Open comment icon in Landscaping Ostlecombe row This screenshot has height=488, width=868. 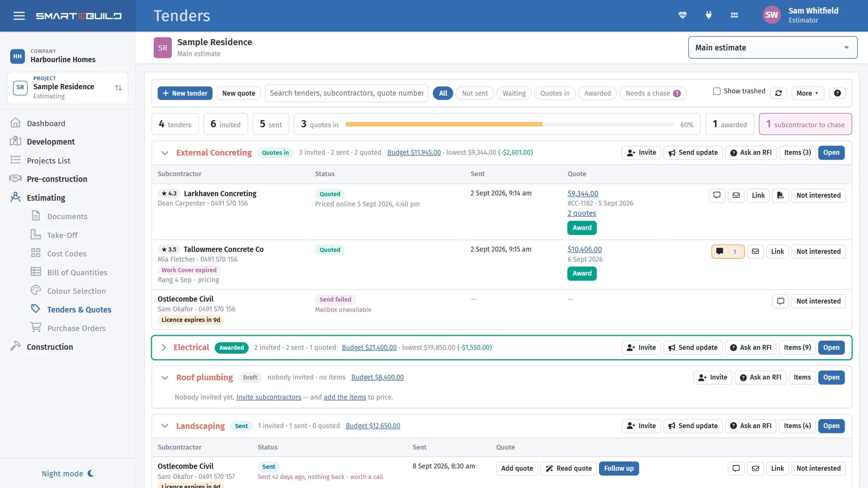pos(736,468)
